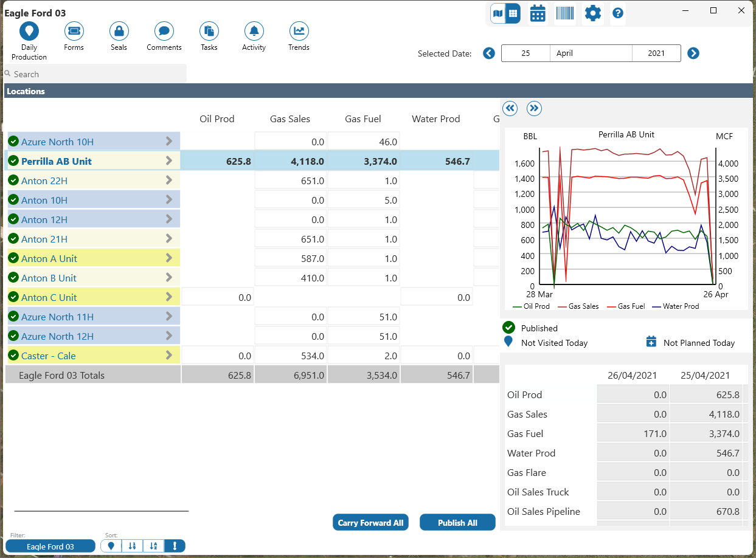Click the Search input field
This screenshot has height=558, width=756.
[x=97, y=74]
